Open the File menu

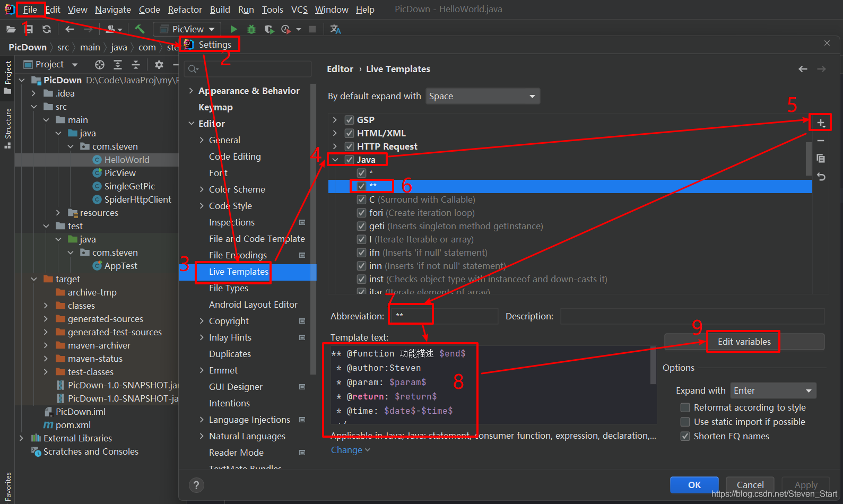click(30, 10)
